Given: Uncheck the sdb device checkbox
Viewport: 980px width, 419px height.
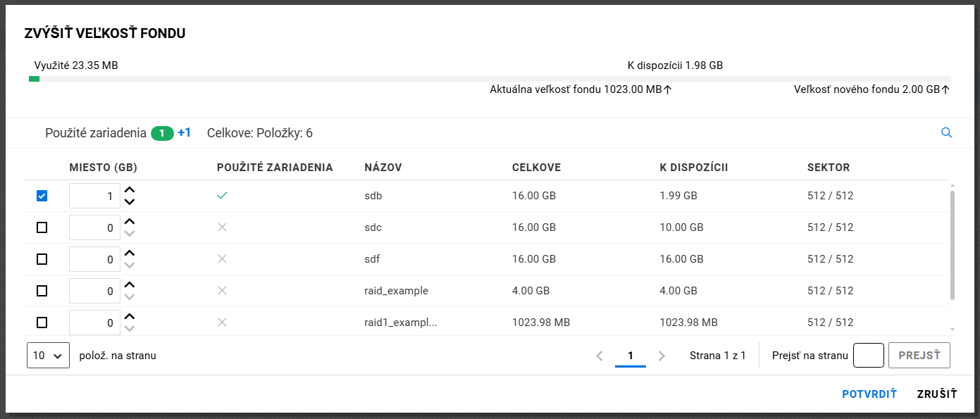Looking at the screenshot, I should tap(42, 196).
